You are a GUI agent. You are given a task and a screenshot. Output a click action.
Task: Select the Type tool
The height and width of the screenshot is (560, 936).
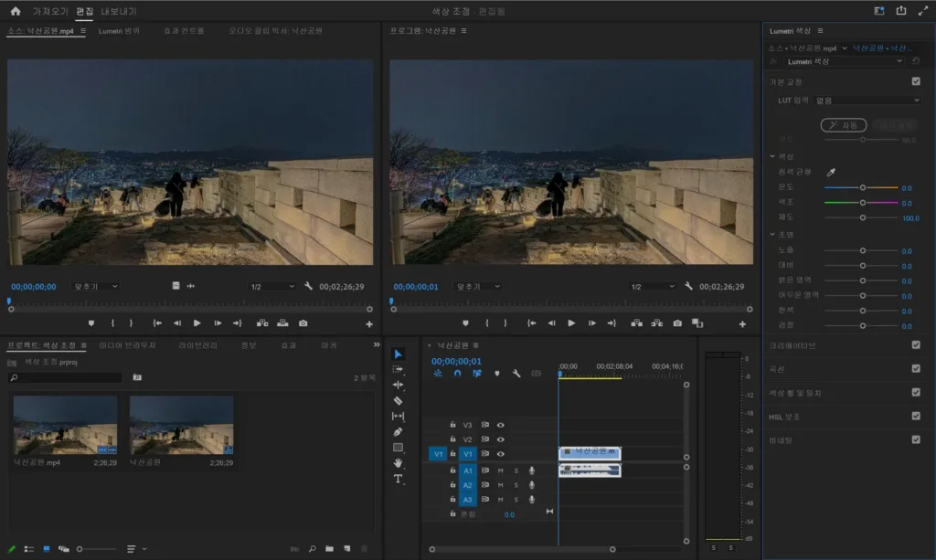[x=399, y=479]
